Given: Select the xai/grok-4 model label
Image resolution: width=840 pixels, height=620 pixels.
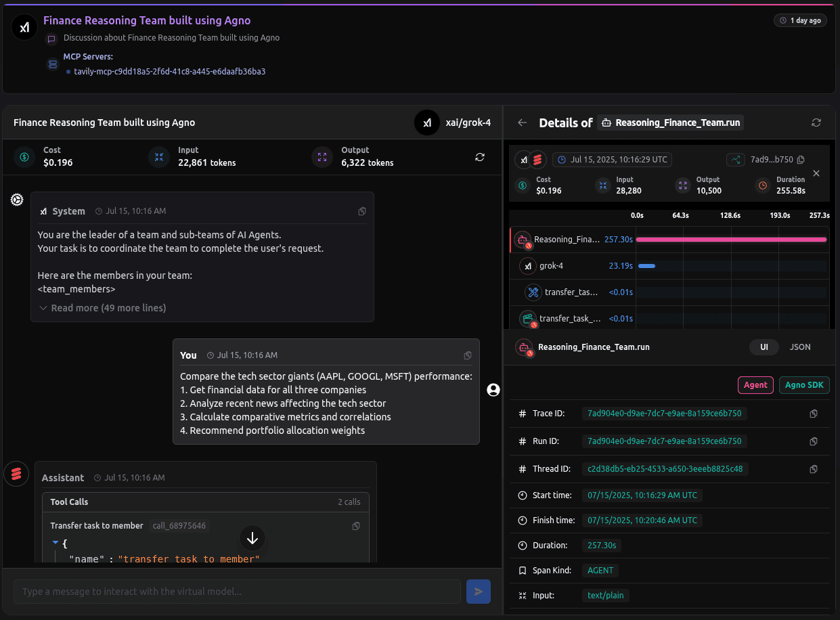Looking at the screenshot, I should point(468,123).
